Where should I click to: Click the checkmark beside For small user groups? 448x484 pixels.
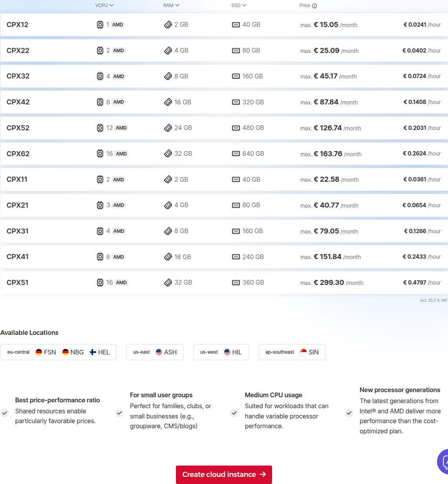pos(119,413)
